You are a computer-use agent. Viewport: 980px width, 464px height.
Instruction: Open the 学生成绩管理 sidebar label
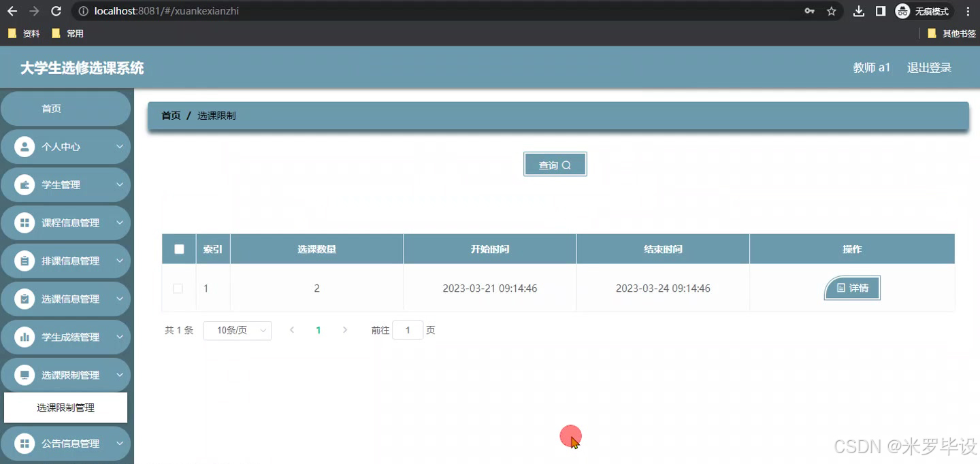[x=70, y=337]
